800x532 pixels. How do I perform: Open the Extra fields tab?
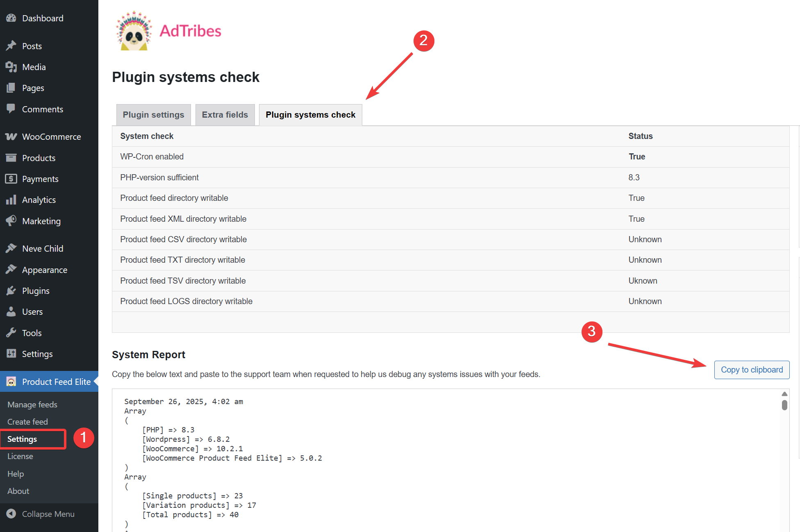225,115
